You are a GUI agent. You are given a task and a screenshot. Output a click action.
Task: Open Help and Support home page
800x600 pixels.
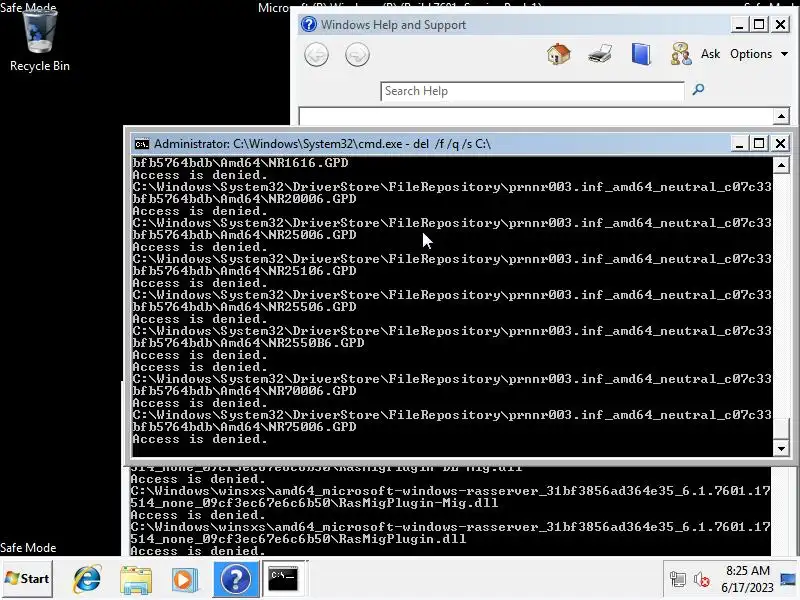point(559,54)
